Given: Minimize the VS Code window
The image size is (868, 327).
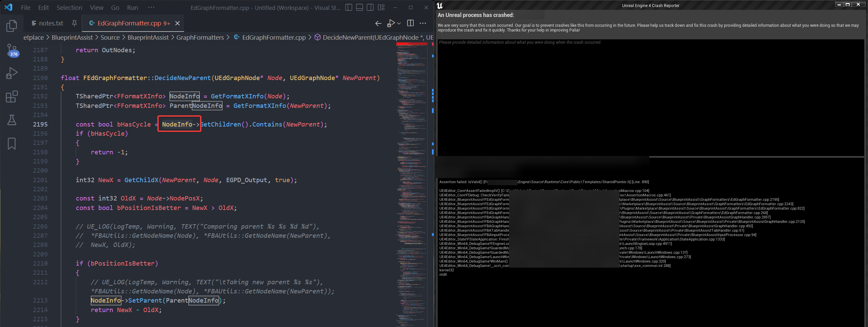Looking at the screenshot, I should point(395,7).
